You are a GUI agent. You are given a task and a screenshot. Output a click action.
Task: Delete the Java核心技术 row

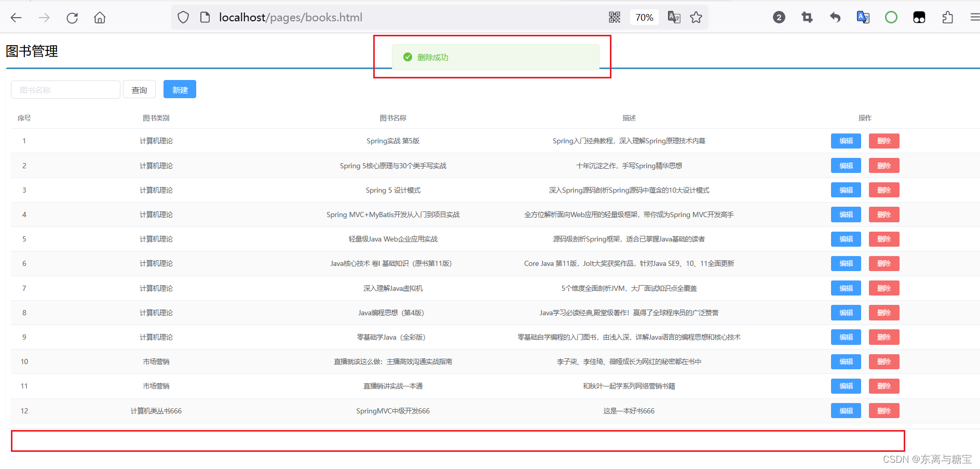(x=884, y=263)
